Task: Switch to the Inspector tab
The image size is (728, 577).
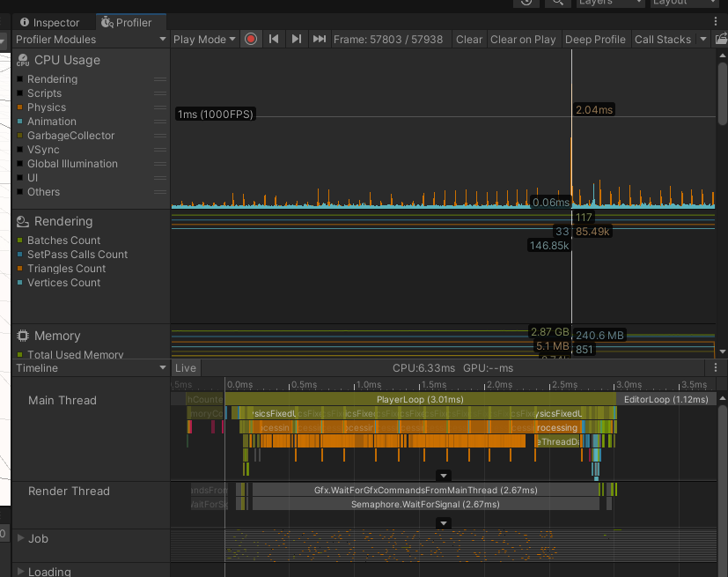Action: click(50, 23)
